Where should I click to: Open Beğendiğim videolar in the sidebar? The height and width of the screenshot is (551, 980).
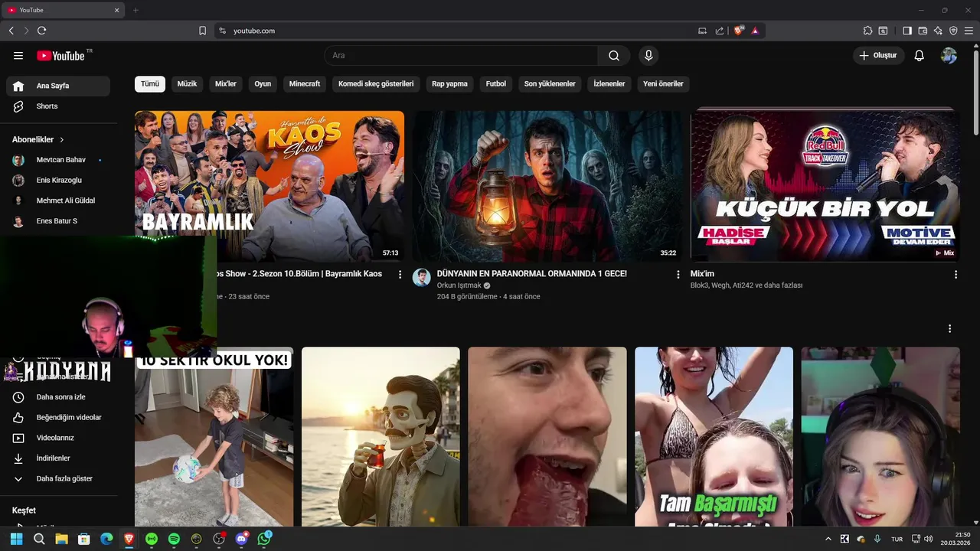coord(58,417)
